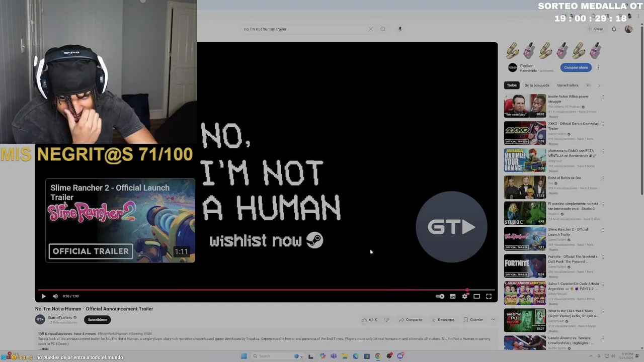Screen dimensions: 644x362
Task: Click the Descargar download button
Action: point(443,320)
